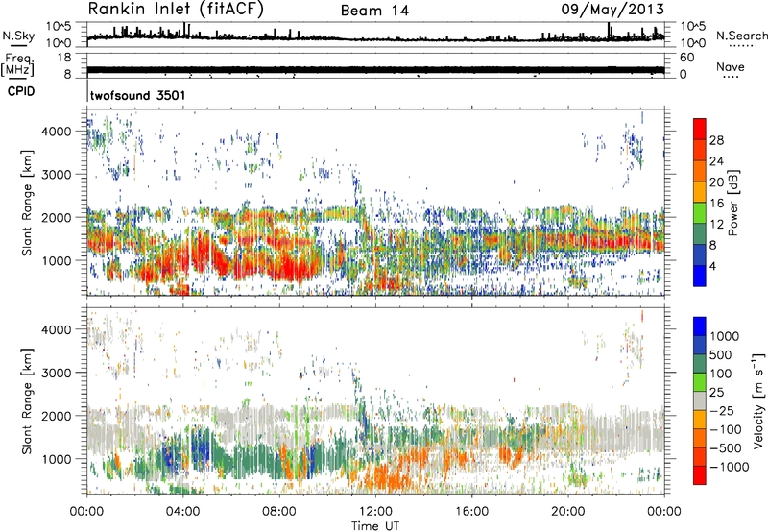768x532 pixels.
Task: Click the bright blue bottom segment of power color bar
Action: point(700,277)
